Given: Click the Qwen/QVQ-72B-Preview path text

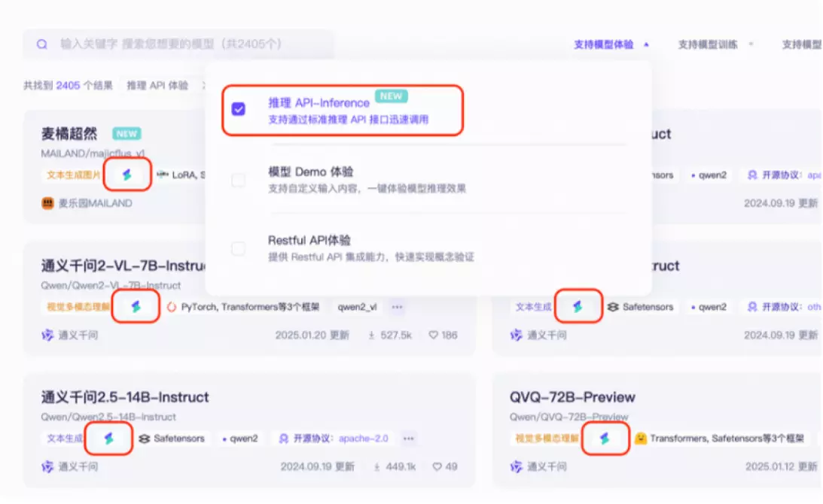Looking at the screenshot, I should tap(568, 417).
